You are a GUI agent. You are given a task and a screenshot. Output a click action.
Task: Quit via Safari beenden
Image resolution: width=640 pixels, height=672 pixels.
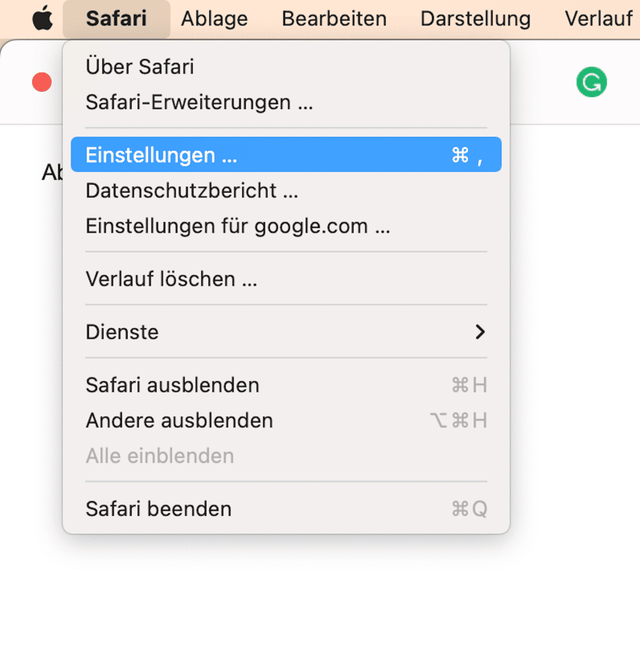286,509
